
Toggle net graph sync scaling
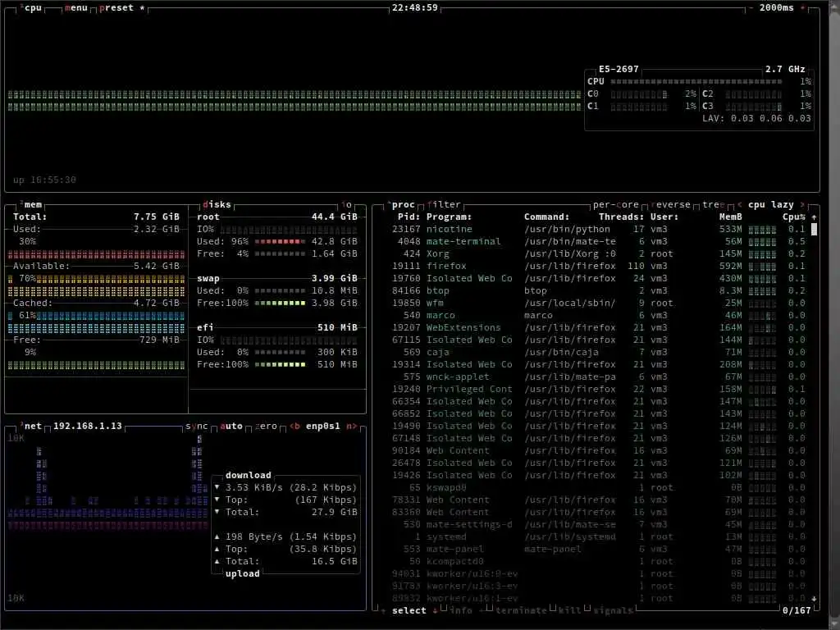196,427
